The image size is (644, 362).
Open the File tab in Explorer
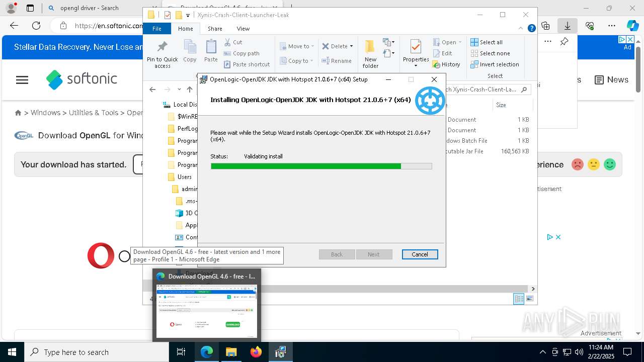pyautogui.click(x=157, y=29)
